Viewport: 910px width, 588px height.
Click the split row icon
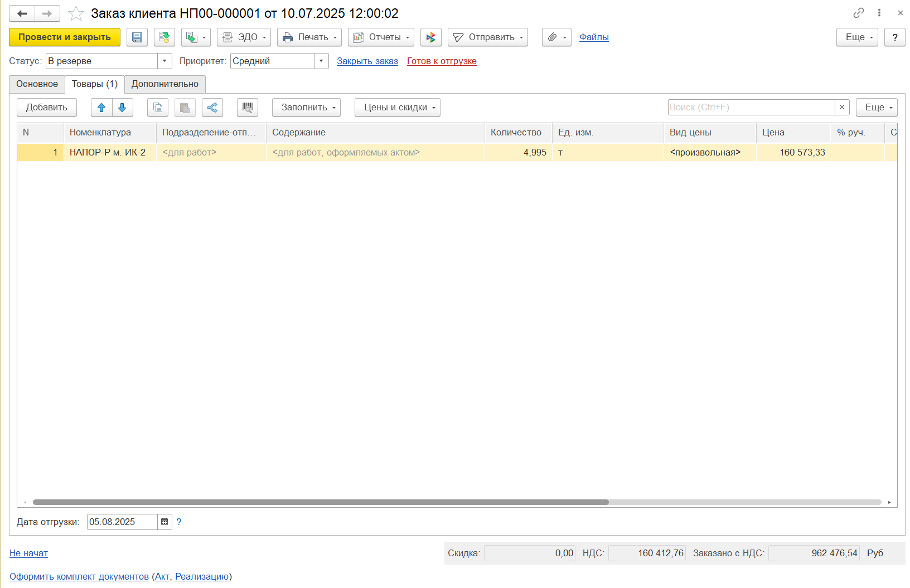(x=212, y=108)
